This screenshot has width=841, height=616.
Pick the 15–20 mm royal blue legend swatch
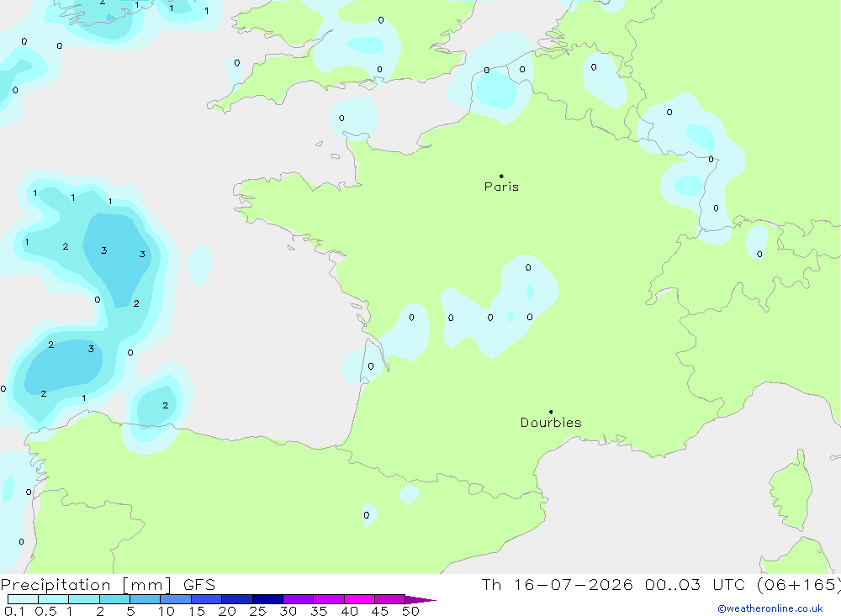pos(207,599)
